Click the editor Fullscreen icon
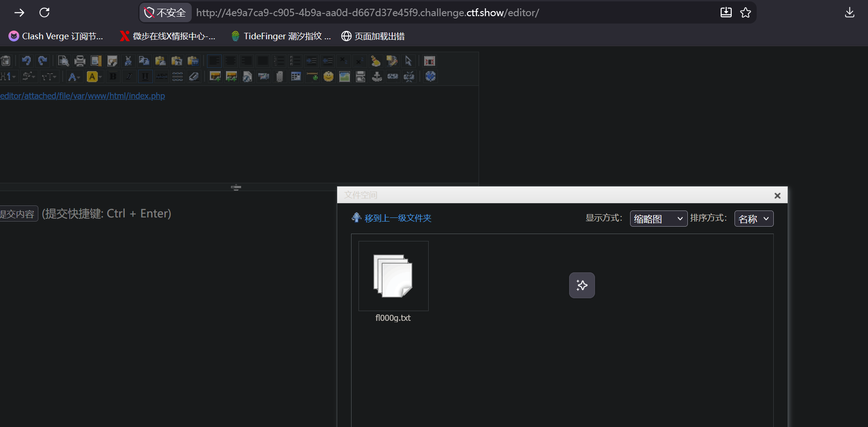The height and width of the screenshot is (427, 868). point(430,61)
